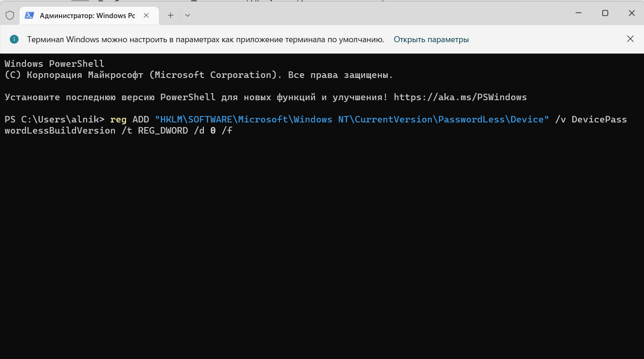Viewport: 644px width, 359px height.
Task: Click the yellow 'reg' command word
Action: pos(119,119)
